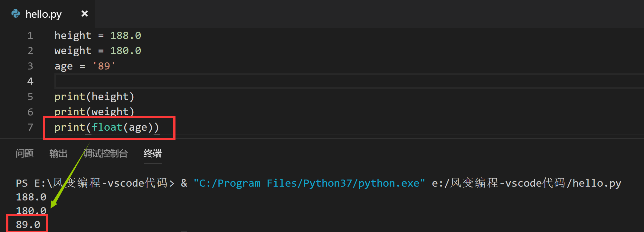Click the terminal output value 89.0
Screen dimensions: 644x232
tap(28, 225)
